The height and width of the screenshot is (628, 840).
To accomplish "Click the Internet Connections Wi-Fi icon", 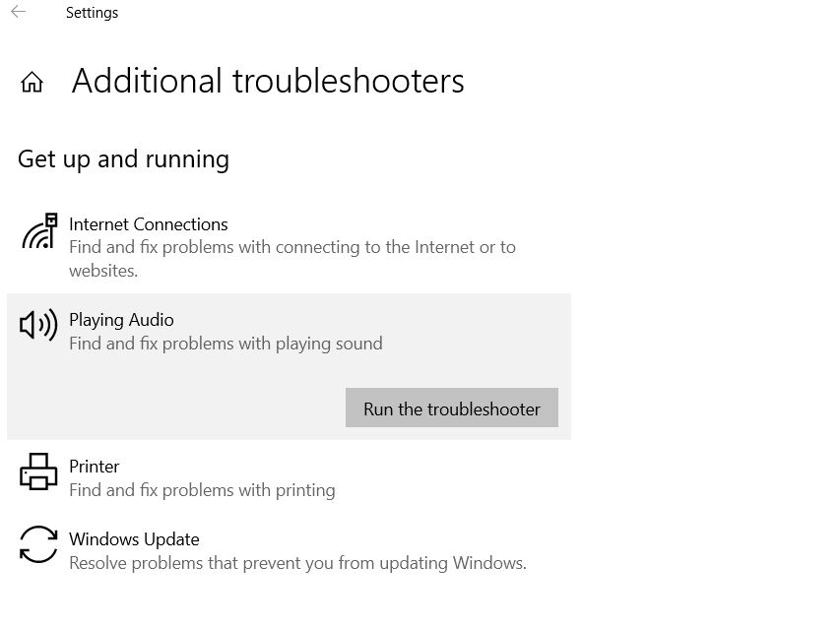I will [39, 230].
